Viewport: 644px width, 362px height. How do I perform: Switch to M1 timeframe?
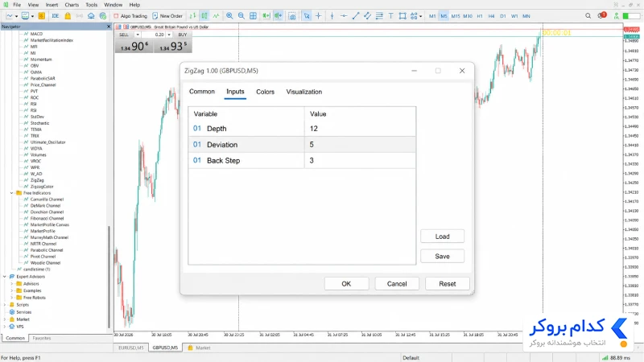point(432,16)
